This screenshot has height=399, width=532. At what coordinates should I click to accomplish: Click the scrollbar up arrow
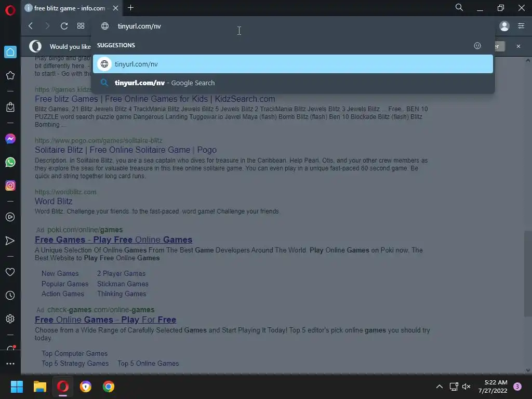[528, 61]
